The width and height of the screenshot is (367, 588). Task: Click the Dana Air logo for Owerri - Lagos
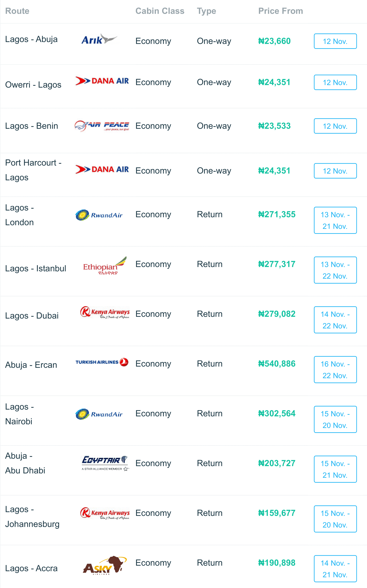102,81
